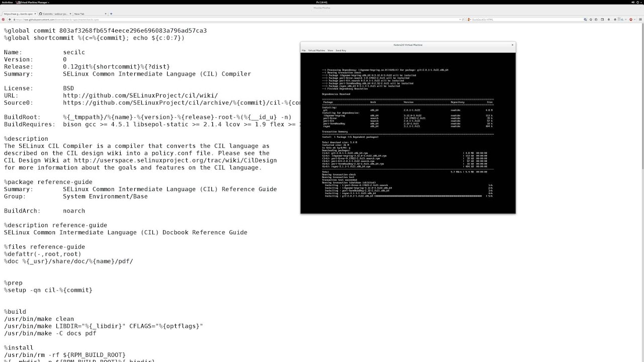Switch to the New Tab tab
This screenshot has height=362, width=644.
(90, 14)
